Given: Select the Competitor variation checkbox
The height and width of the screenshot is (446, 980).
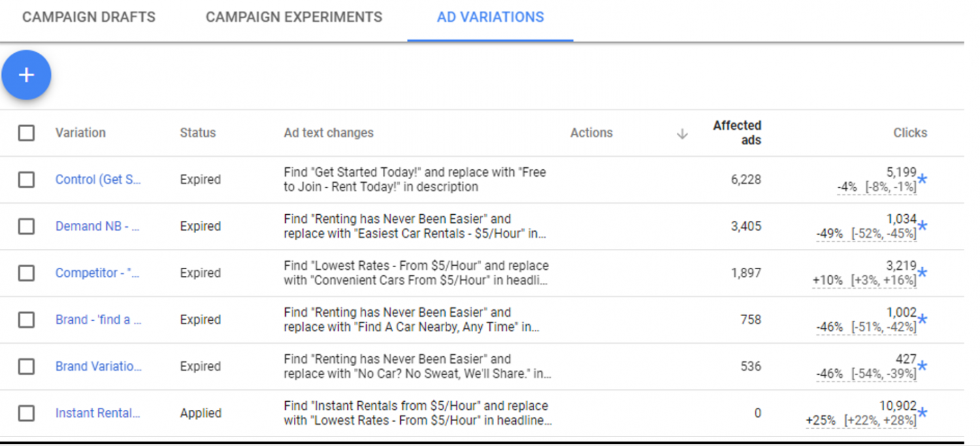Looking at the screenshot, I should click(27, 273).
